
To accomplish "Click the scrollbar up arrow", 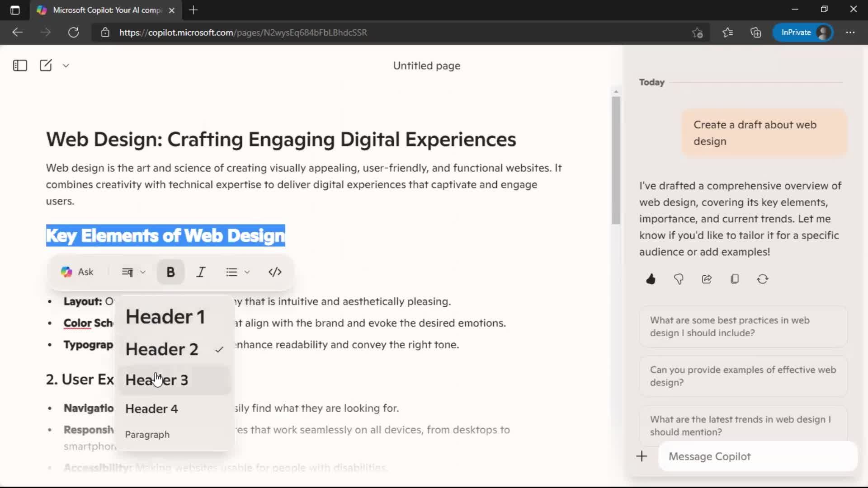I will (x=616, y=92).
